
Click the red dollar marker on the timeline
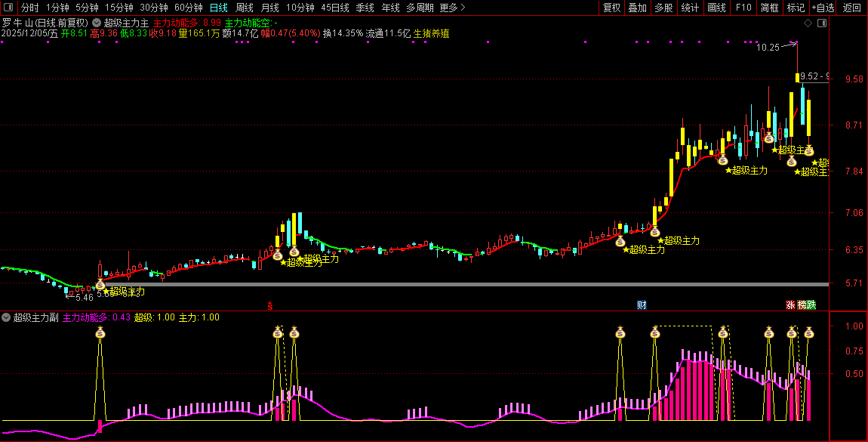tap(270, 305)
